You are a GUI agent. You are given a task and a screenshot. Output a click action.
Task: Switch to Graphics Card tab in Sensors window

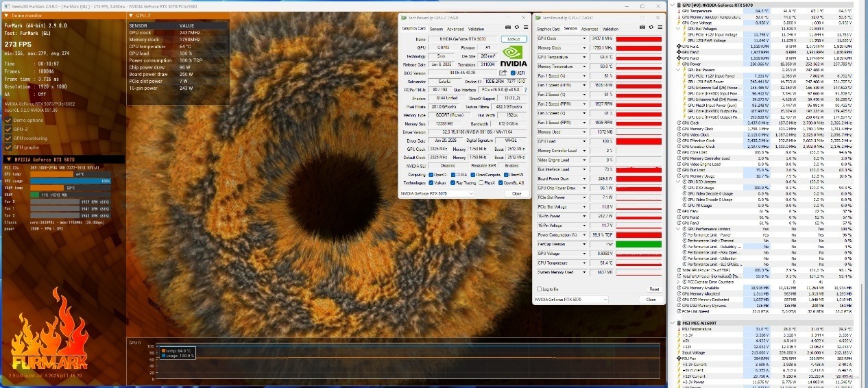point(548,29)
